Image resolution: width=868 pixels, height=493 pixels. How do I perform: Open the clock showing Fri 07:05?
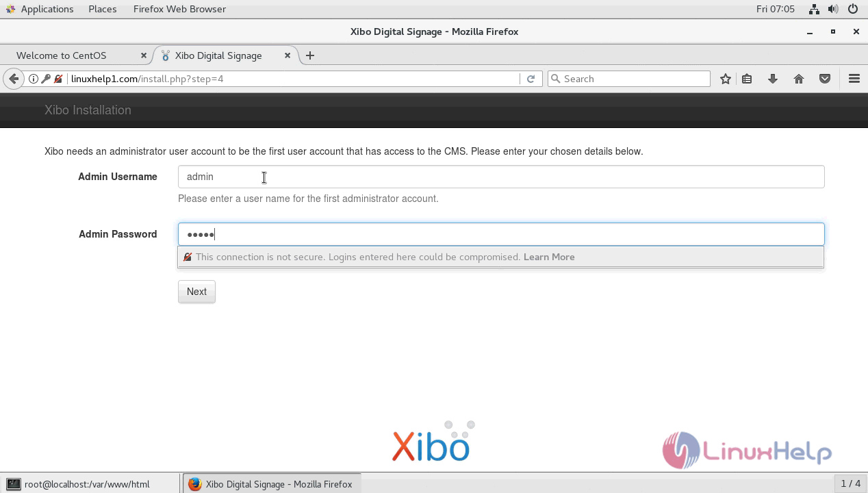coord(776,9)
